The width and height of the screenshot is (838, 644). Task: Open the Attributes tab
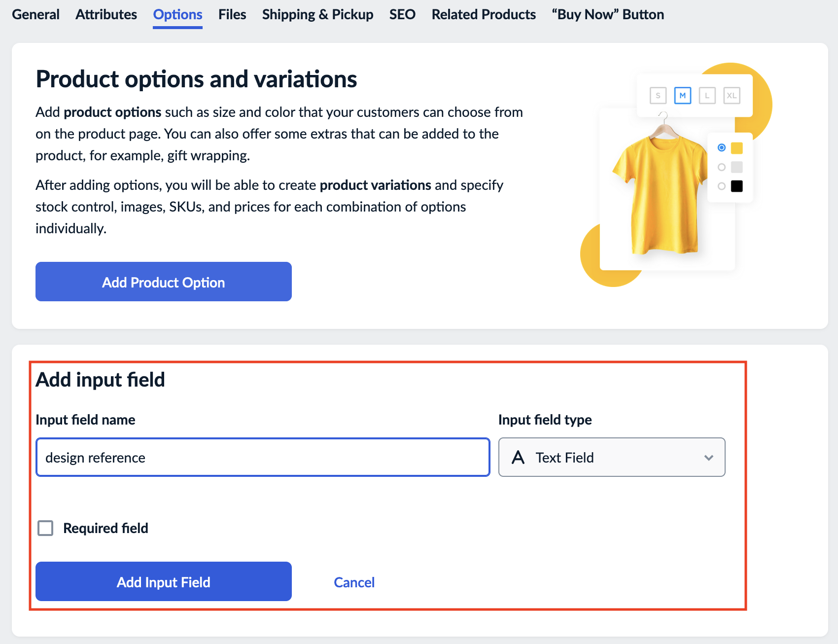pos(106,14)
